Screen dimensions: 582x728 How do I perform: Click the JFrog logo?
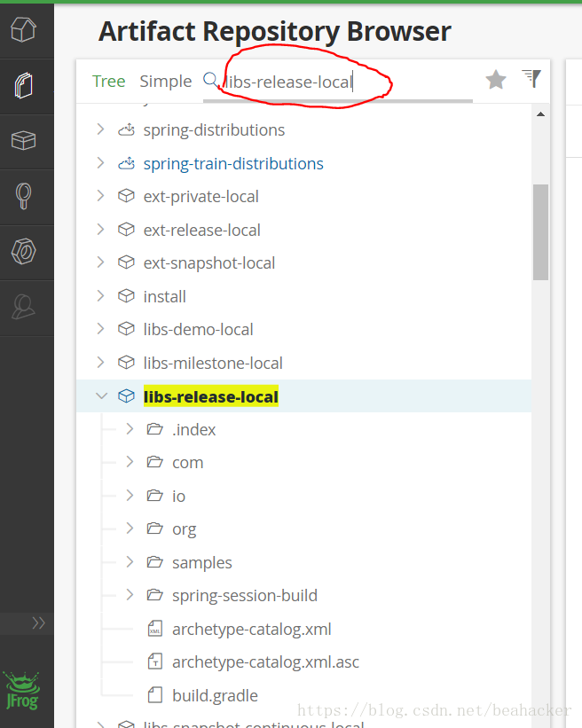(x=22, y=691)
